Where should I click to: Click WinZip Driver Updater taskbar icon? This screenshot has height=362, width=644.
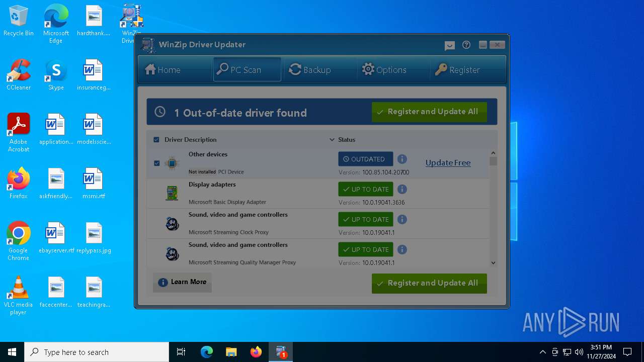tap(280, 352)
